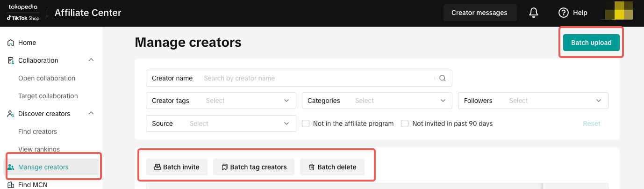
Task: Go to Open collaboration in sidebar
Action: (x=47, y=78)
